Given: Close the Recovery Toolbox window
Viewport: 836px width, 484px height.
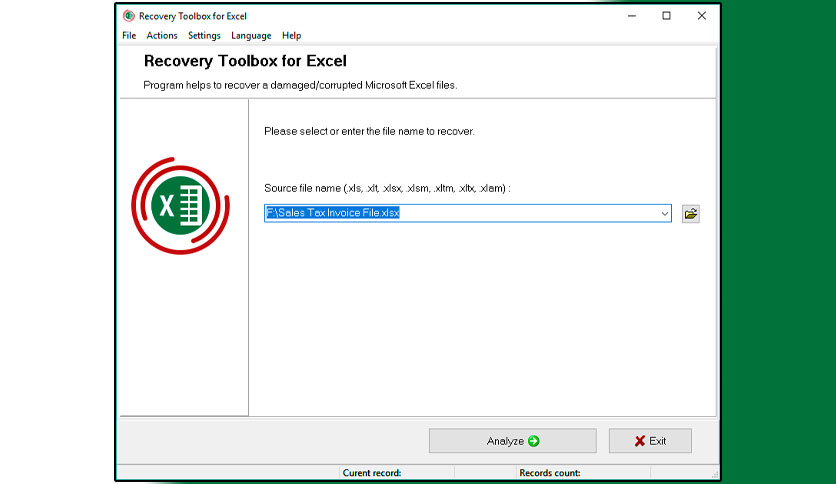Looking at the screenshot, I should click(702, 16).
